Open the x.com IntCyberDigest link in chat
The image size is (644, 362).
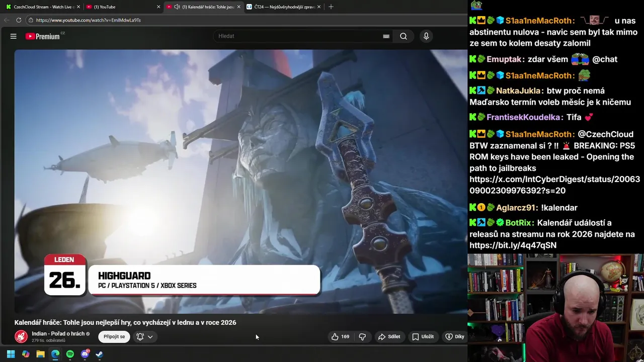tap(554, 185)
